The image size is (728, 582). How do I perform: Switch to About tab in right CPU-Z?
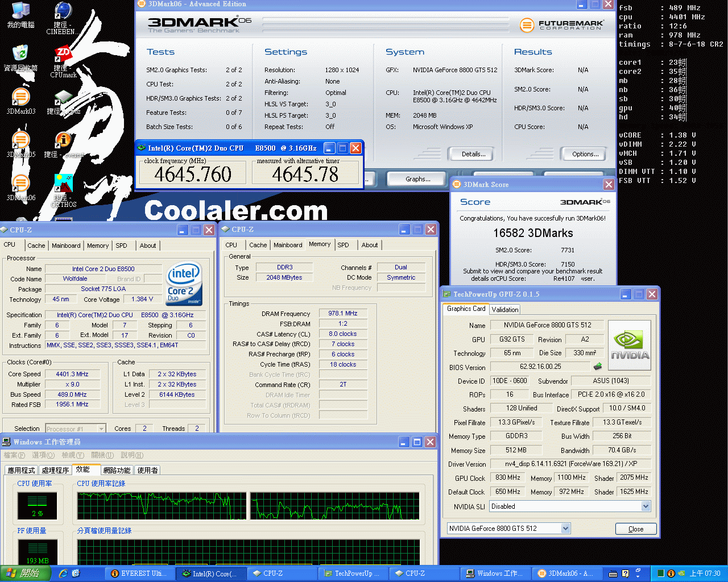point(370,245)
